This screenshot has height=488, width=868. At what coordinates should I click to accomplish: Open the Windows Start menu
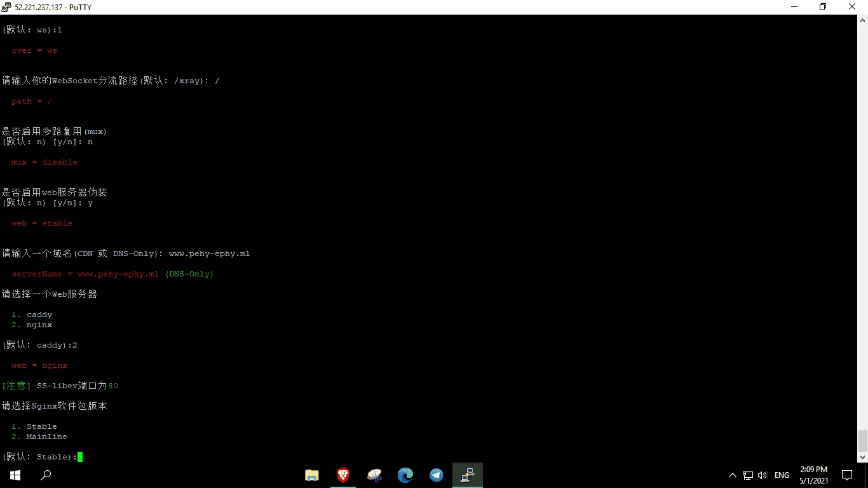tap(15, 475)
